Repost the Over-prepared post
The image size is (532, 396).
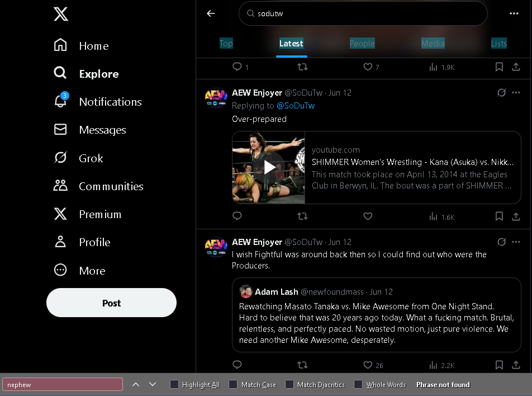click(x=302, y=216)
